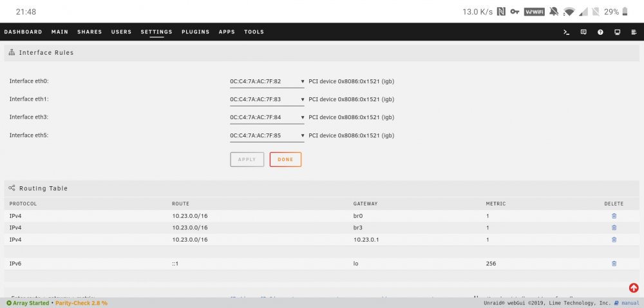Click the Parity-Check 2.8 % status

pos(81,303)
